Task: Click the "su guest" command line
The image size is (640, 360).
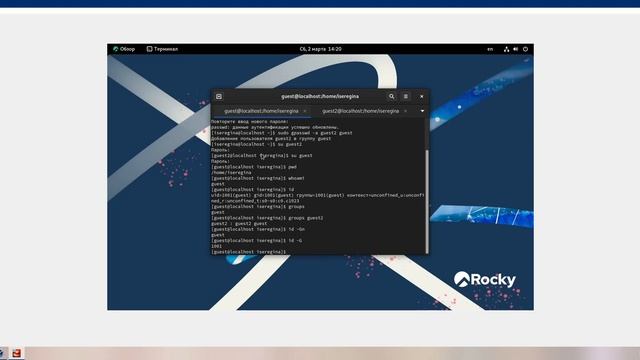Action: coord(262,156)
